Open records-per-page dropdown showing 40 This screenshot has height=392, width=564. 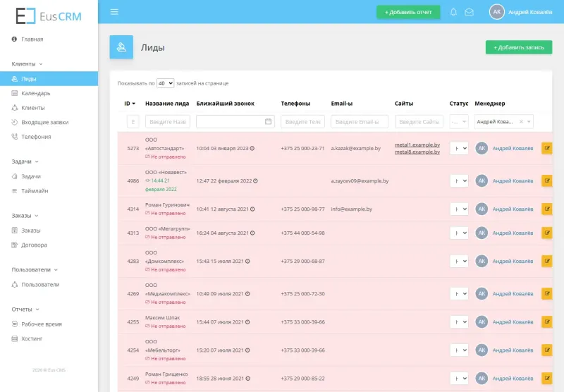tap(165, 83)
